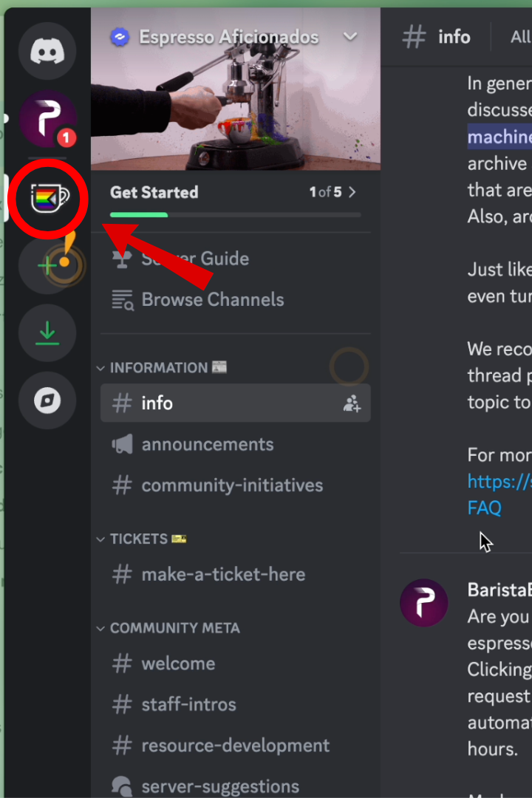The width and height of the screenshot is (532, 798).
Task: Open the purple P server with notification
Action: [x=47, y=119]
